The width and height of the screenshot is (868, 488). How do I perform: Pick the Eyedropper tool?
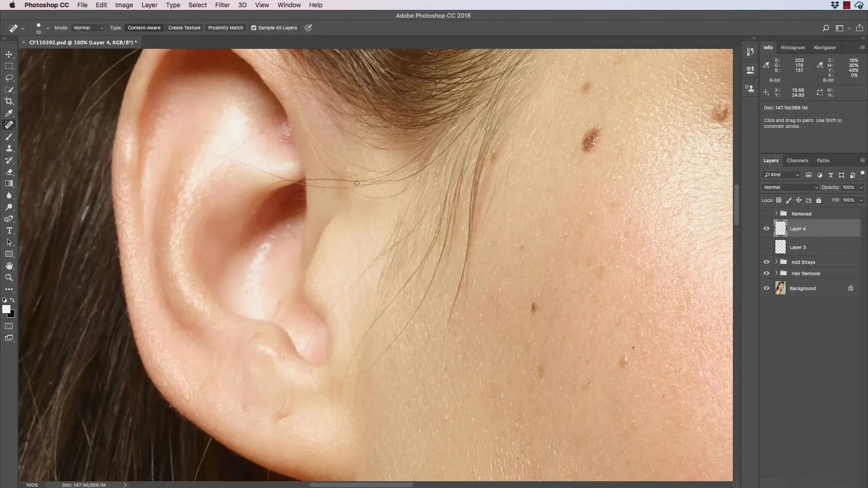pyautogui.click(x=9, y=113)
